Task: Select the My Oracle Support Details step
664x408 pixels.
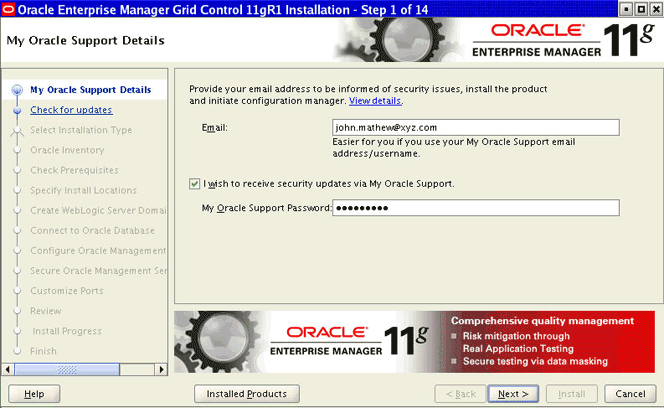Action: point(91,90)
